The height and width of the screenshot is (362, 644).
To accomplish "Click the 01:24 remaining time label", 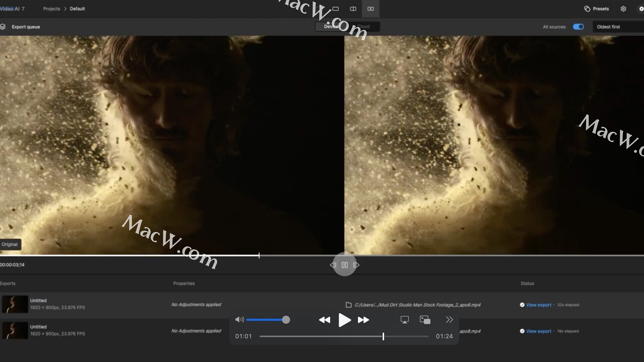I will pyautogui.click(x=444, y=336).
